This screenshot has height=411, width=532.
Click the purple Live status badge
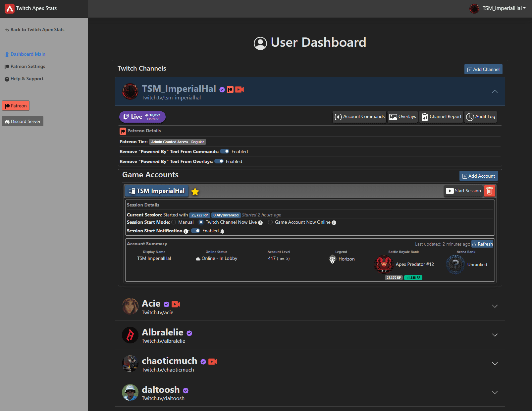coord(142,117)
